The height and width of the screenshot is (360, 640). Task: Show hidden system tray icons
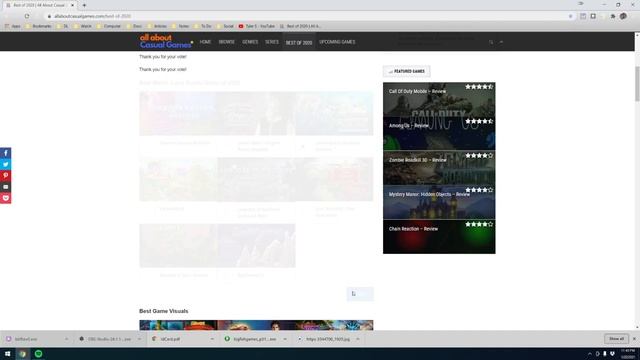[589, 354]
